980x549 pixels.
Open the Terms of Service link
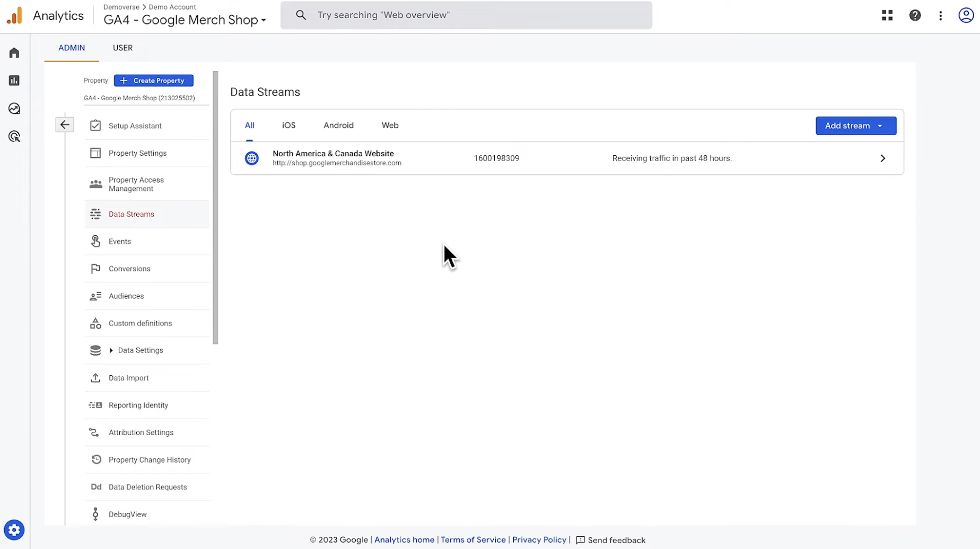coord(473,540)
